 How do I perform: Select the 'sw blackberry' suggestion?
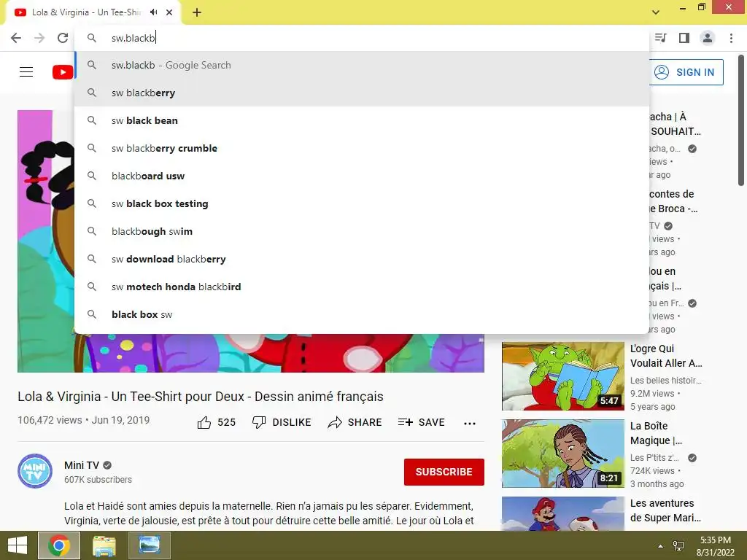pyautogui.click(x=362, y=93)
